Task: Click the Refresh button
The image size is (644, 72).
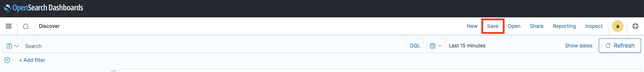Action: [x=620, y=46]
